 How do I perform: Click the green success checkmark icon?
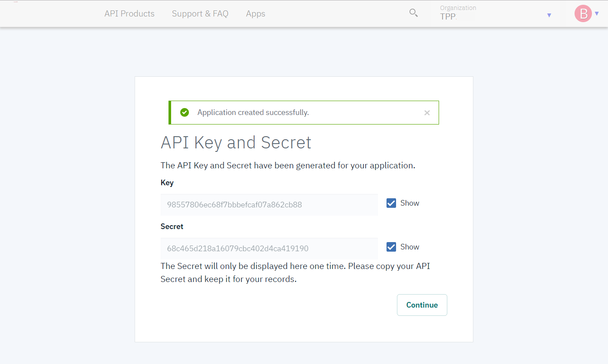(x=184, y=112)
